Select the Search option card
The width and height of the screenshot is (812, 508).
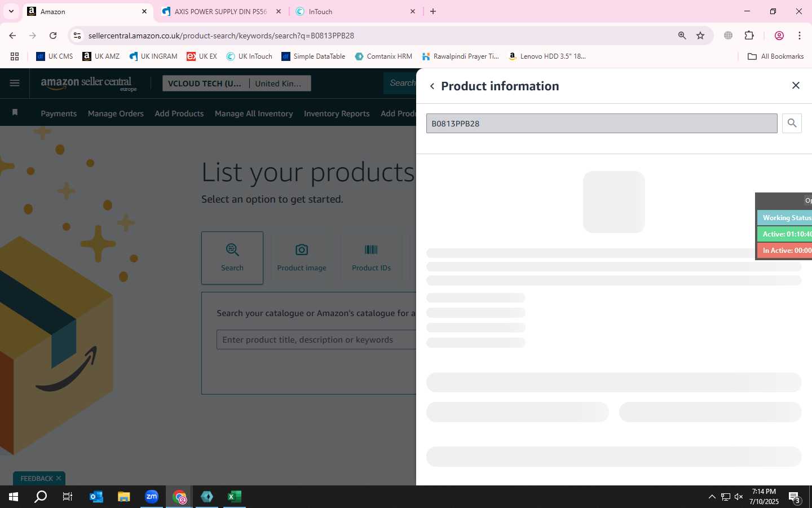point(232,257)
